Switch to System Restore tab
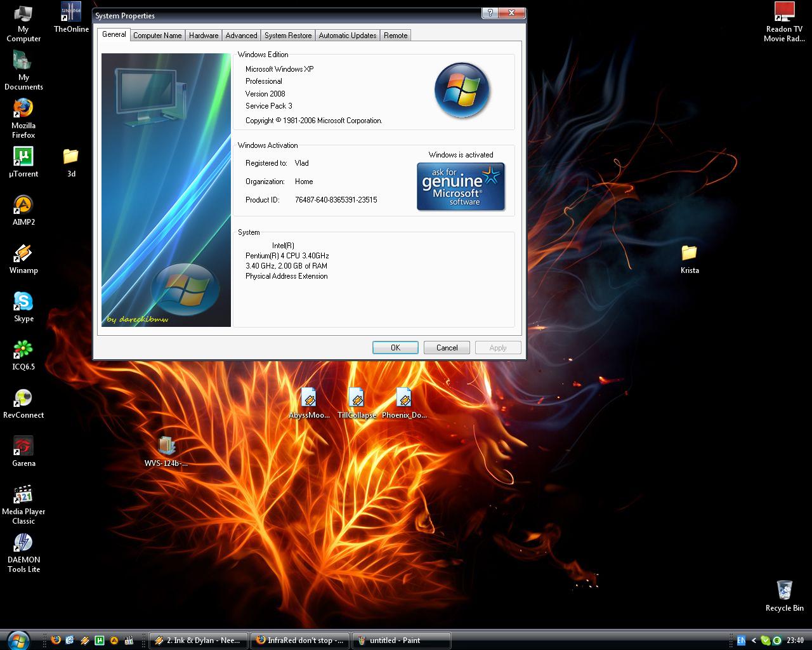This screenshot has height=650, width=812. point(288,36)
